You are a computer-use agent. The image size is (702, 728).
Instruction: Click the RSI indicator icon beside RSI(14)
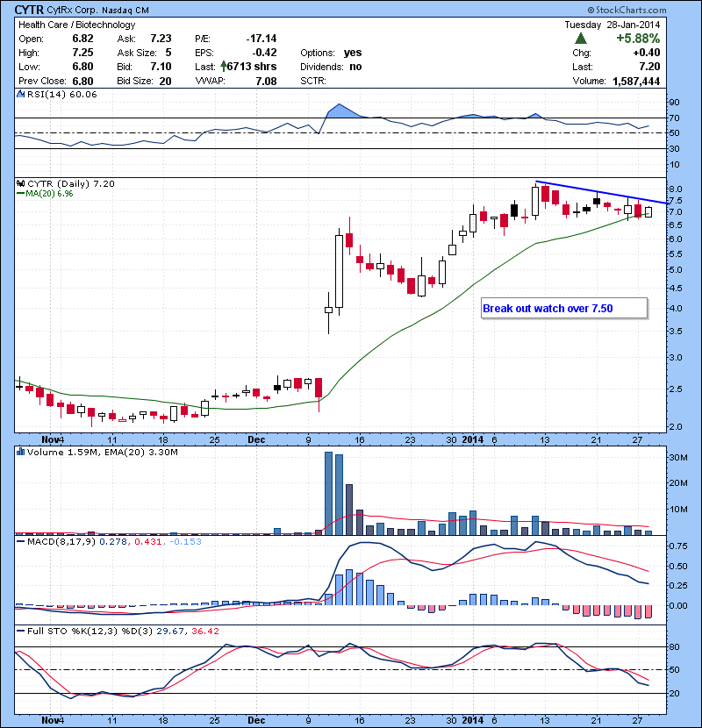click(x=20, y=94)
